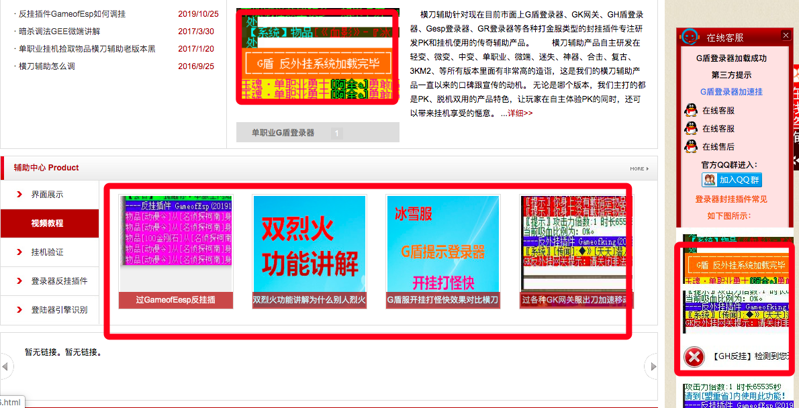Click the 登录器封挂插件常见 link
This screenshot has height=408, width=799.
tap(731, 199)
